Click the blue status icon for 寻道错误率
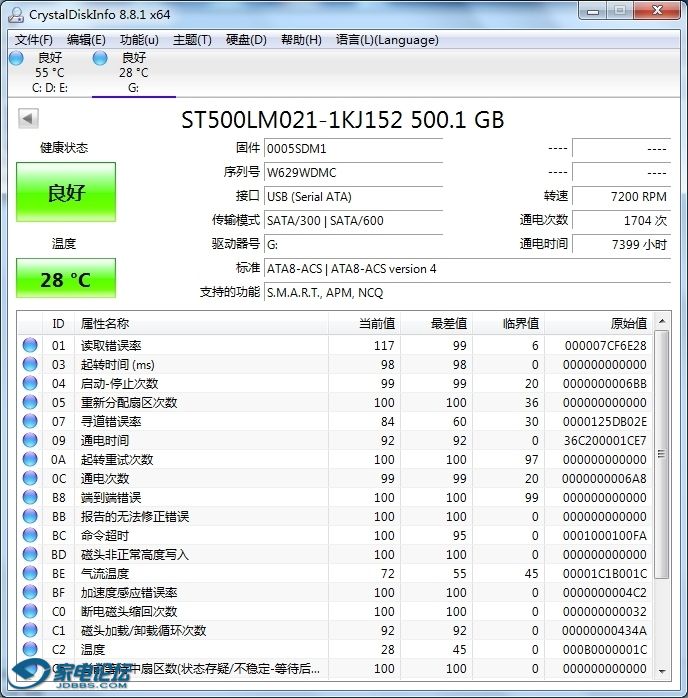688x698 pixels. [x=30, y=421]
